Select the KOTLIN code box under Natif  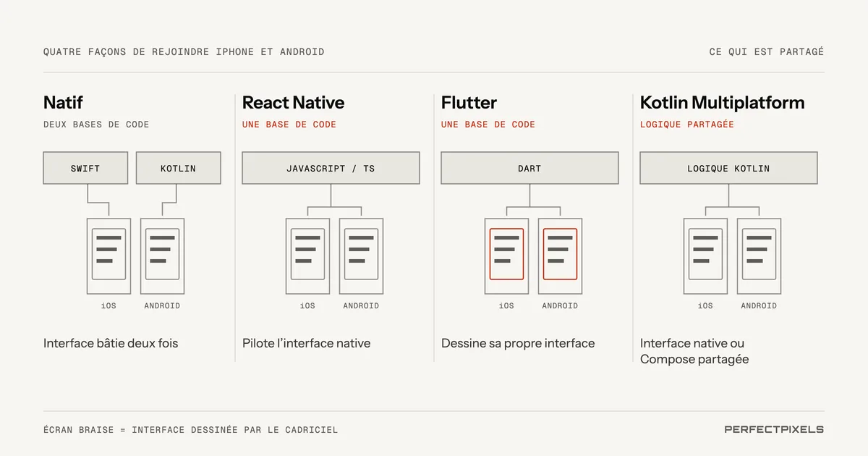pyautogui.click(x=178, y=168)
